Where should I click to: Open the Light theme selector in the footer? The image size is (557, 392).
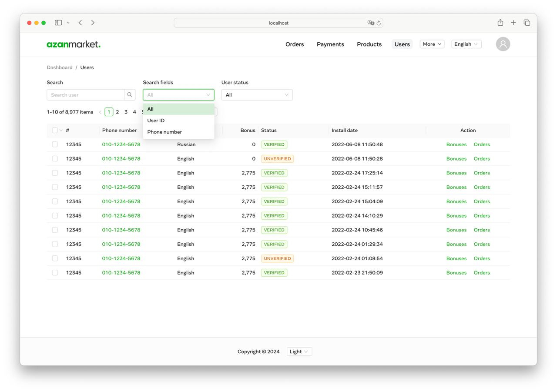coord(299,351)
